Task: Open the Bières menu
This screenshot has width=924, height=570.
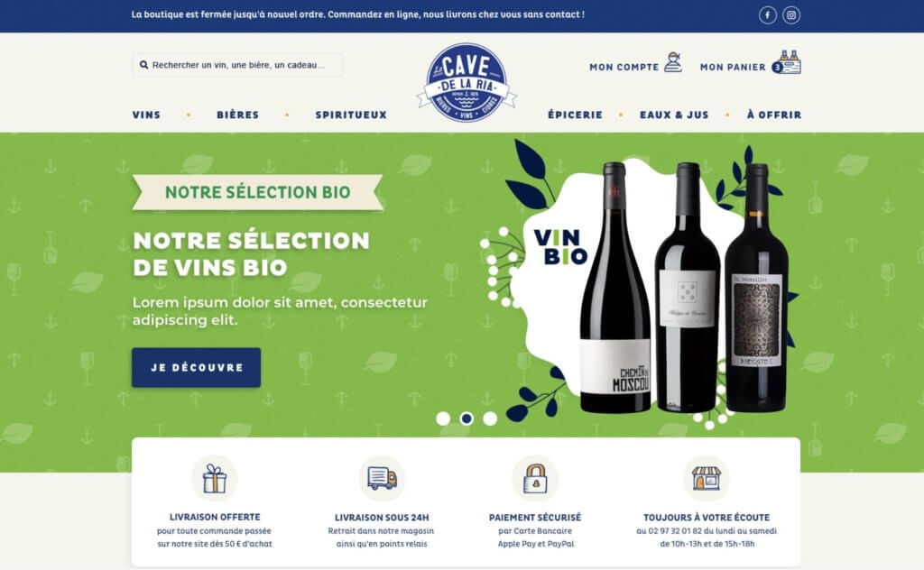Action: (x=238, y=115)
